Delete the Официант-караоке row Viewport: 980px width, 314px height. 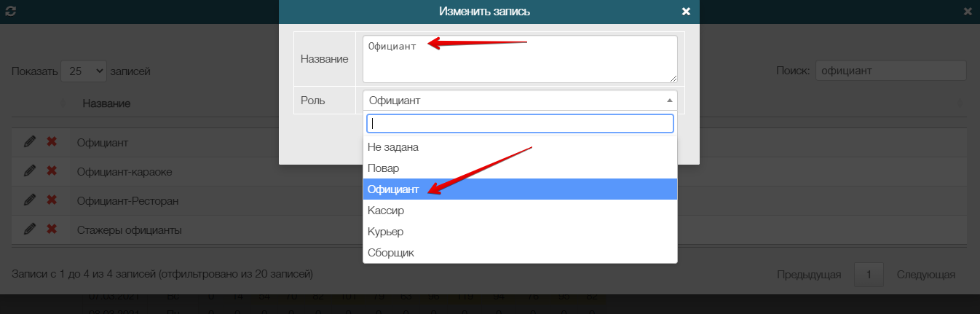click(52, 170)
